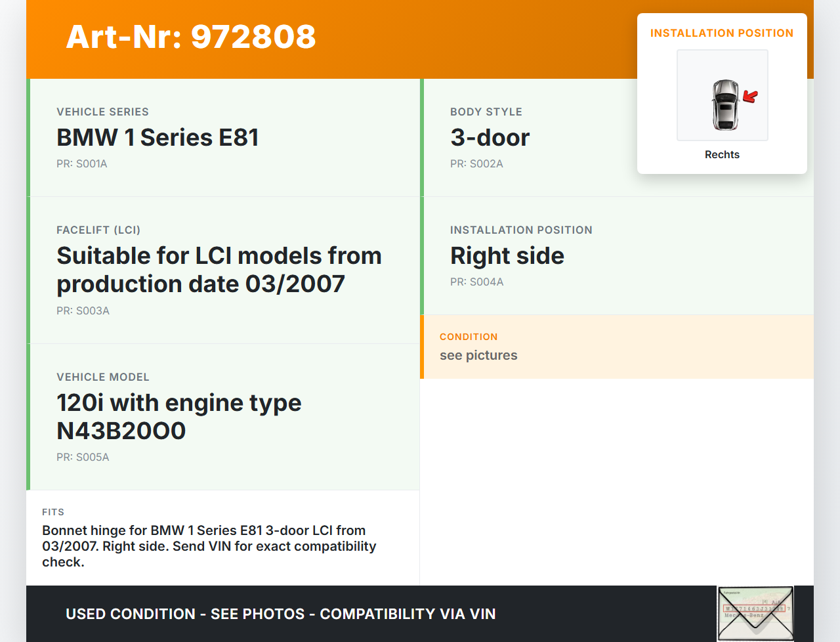Click the VIN envelope icon in footer
Screen dimensions: 840x642
(x=755, y=614)
